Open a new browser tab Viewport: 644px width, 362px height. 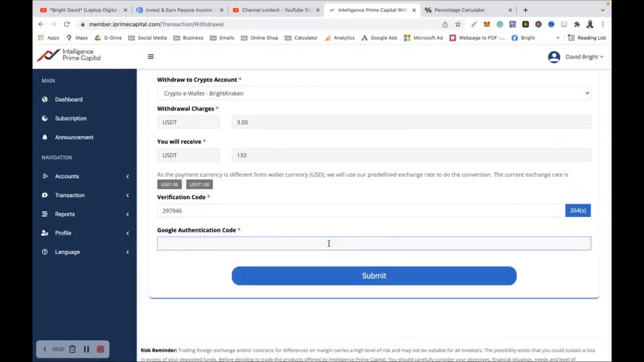[x=525, y=10]
